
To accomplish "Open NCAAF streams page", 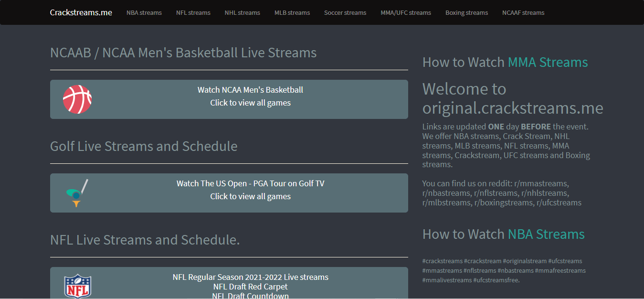I will (523, 13).
